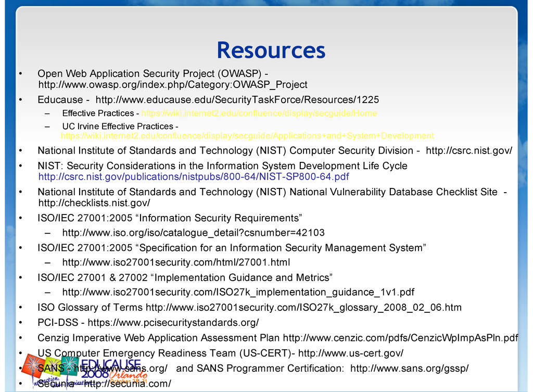The image size is (533, 392).
Task: Click the Resources slide title
Action: [x=271, y=50]
